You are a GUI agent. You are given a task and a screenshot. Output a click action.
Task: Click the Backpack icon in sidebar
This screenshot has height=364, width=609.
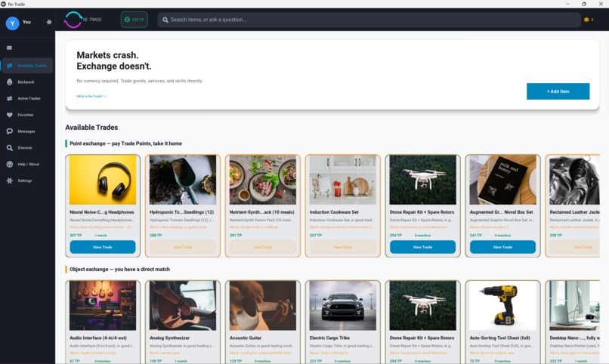pos(10,82)
